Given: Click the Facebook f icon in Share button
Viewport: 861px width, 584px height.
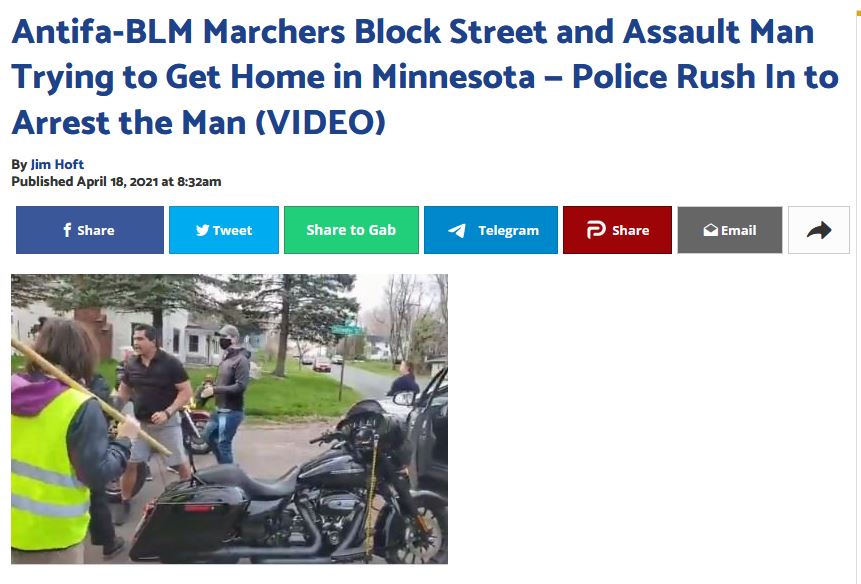Looking at the screenshot, I should (67, 230).
